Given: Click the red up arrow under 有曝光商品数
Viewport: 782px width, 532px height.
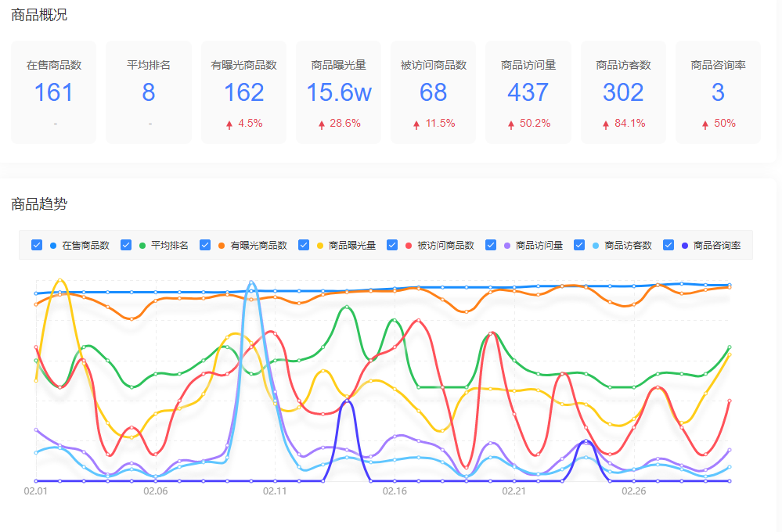Looking at the screenshot, I should pos(229,124).
